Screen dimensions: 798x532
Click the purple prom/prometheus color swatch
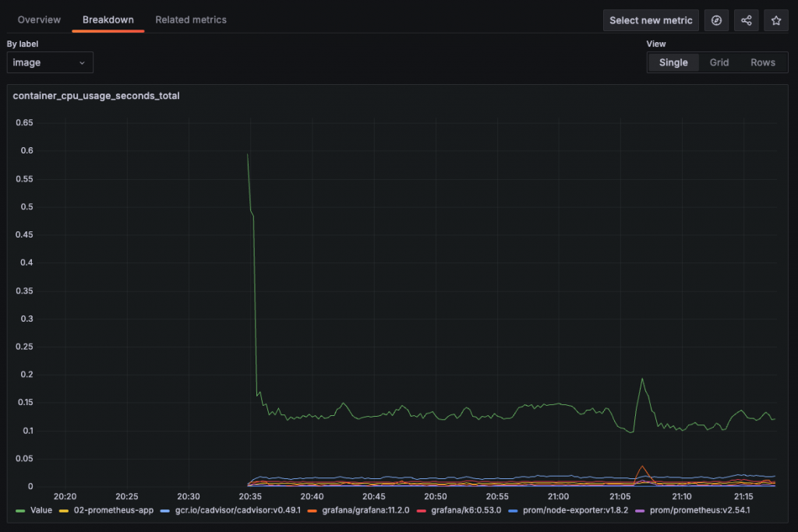click(x=640, y=511)
